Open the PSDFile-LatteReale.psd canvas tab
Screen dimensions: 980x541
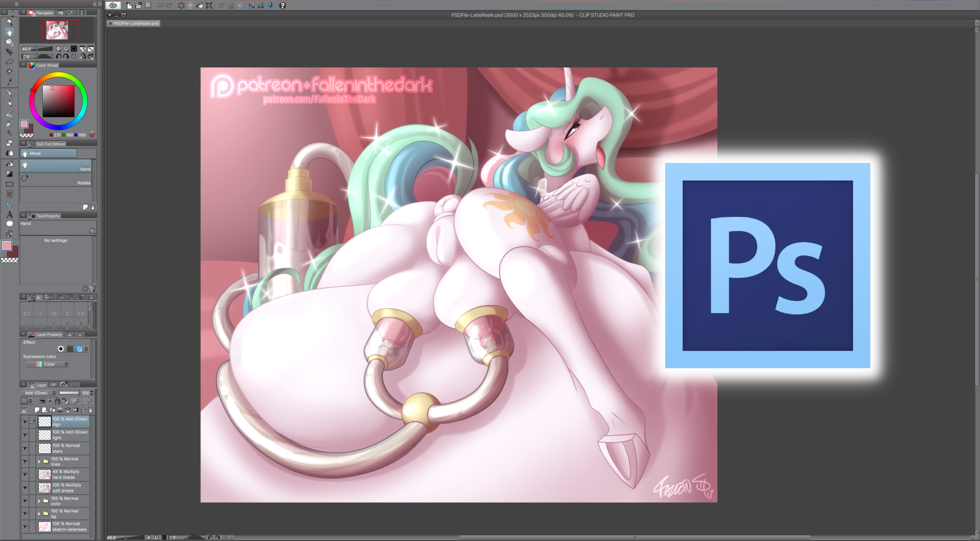coord(134,23)
